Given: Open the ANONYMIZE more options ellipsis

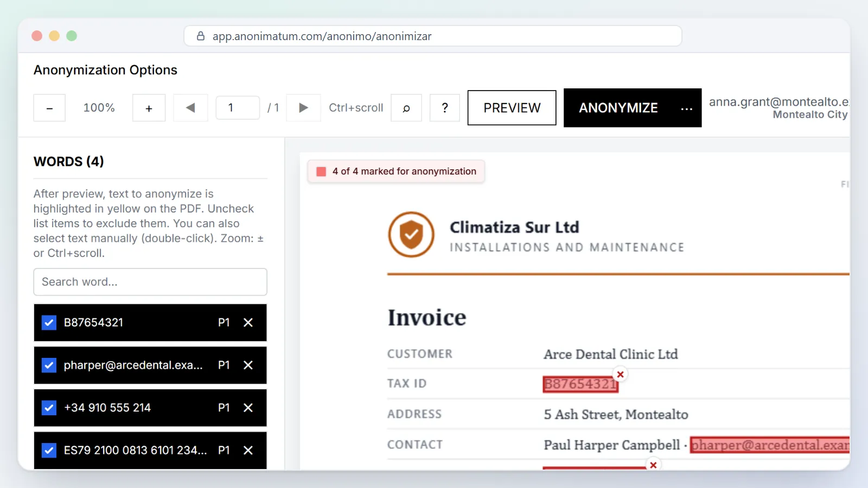Looking at the screenshot, I should coord(687,108).
